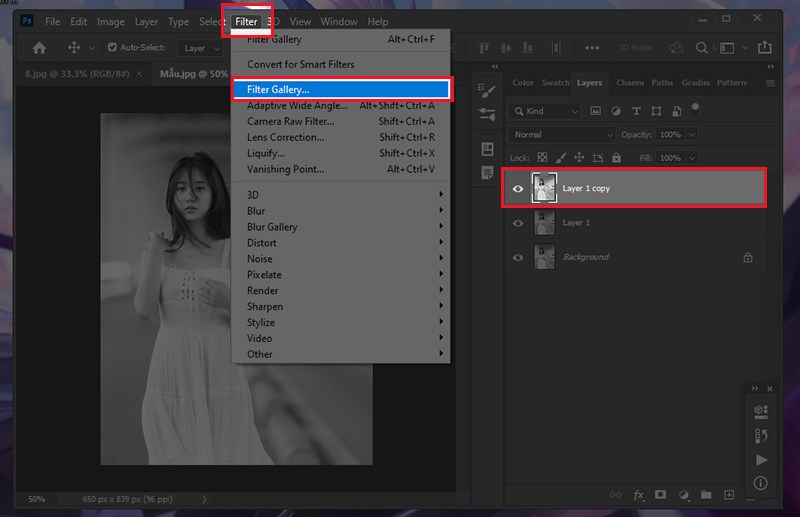Viewport: 800px width, 517px height.
Task: Filter layers by smart object icon
Action: pos(677,111)
